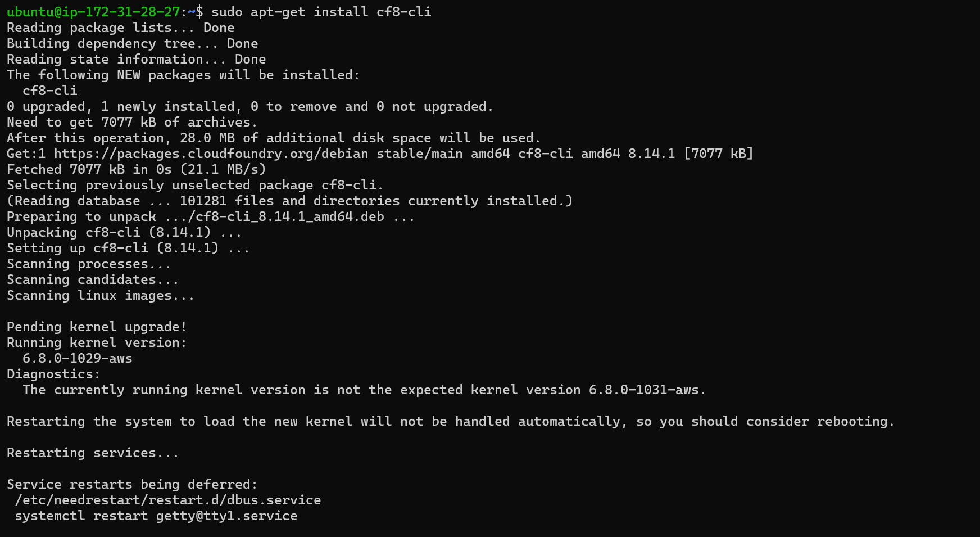Click the Reading database 101281 files line

coord(290,201)
